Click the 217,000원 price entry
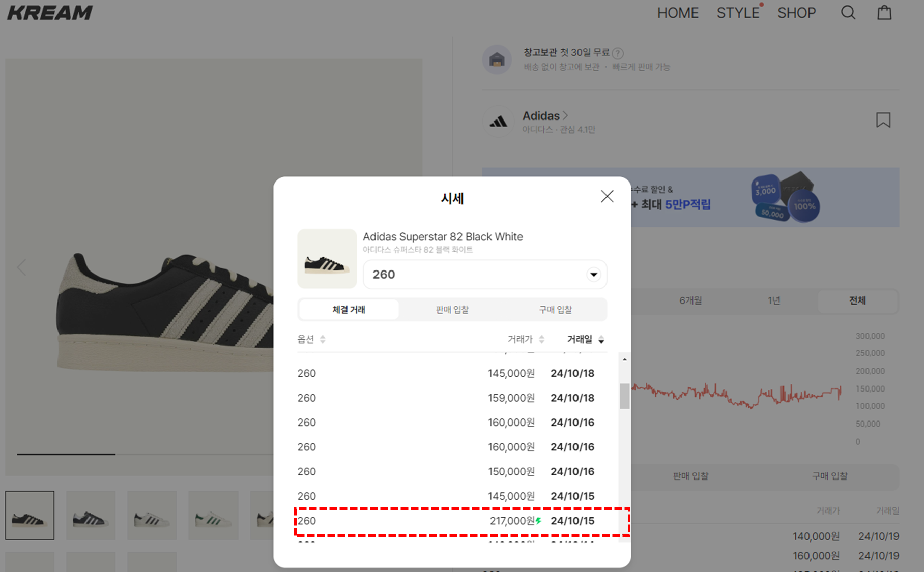Image resolution: width=924 pixels, height=572 pixels. [x=512, y=521]
